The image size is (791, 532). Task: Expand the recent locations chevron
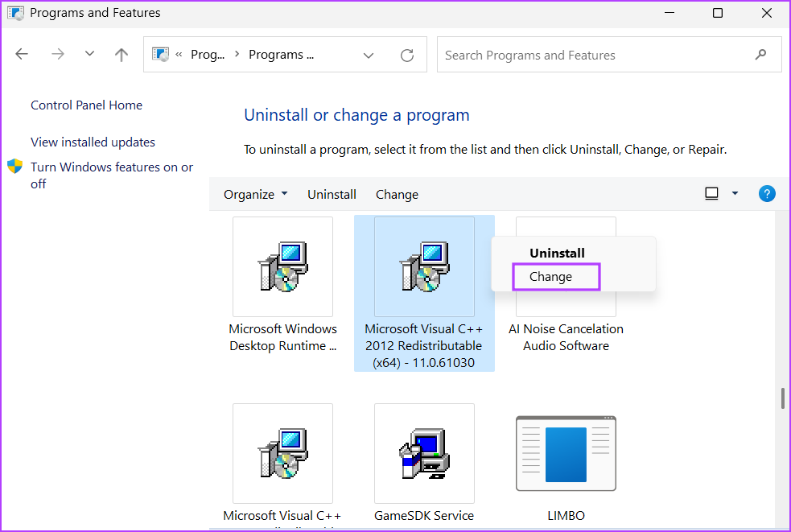point(89,55)
